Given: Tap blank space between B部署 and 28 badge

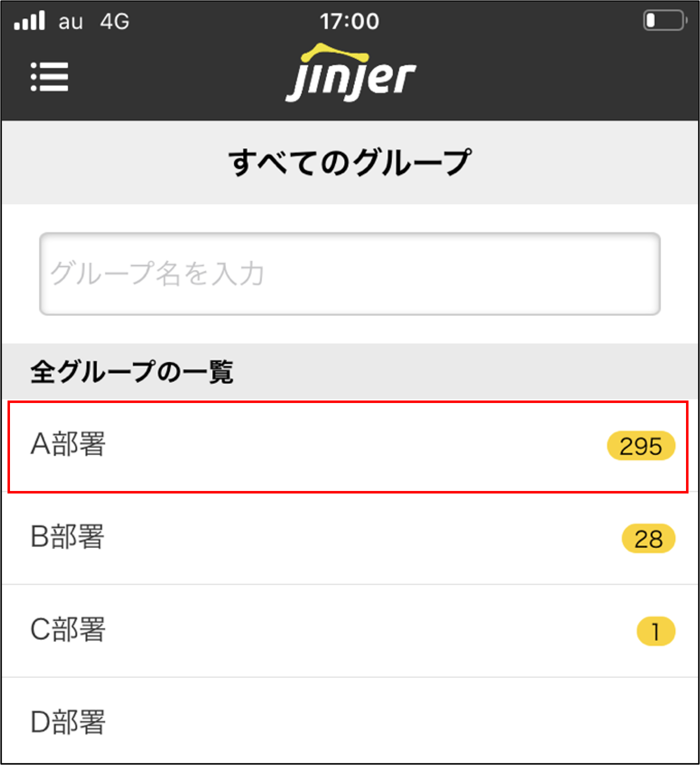Looking at the screenshot, I should [360, 538].
